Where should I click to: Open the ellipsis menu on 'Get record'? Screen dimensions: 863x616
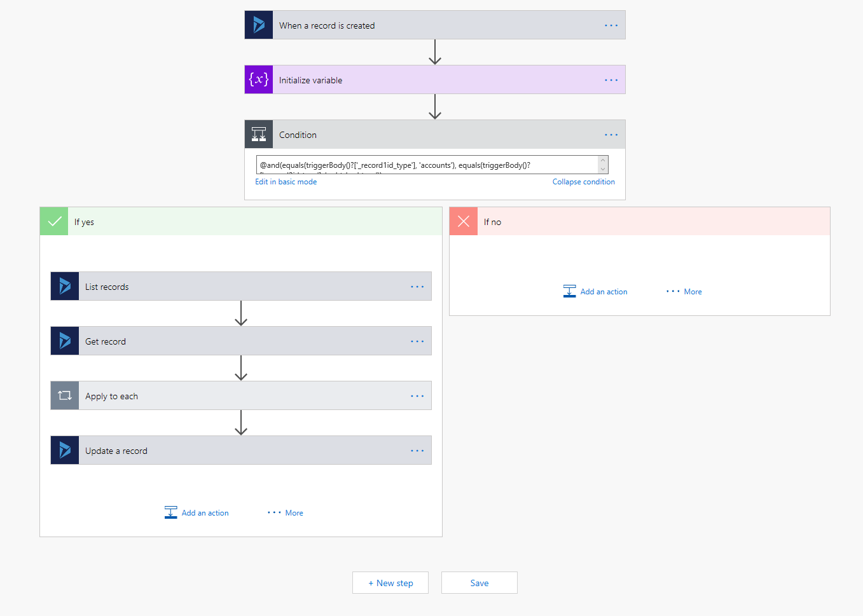point(417,340)
